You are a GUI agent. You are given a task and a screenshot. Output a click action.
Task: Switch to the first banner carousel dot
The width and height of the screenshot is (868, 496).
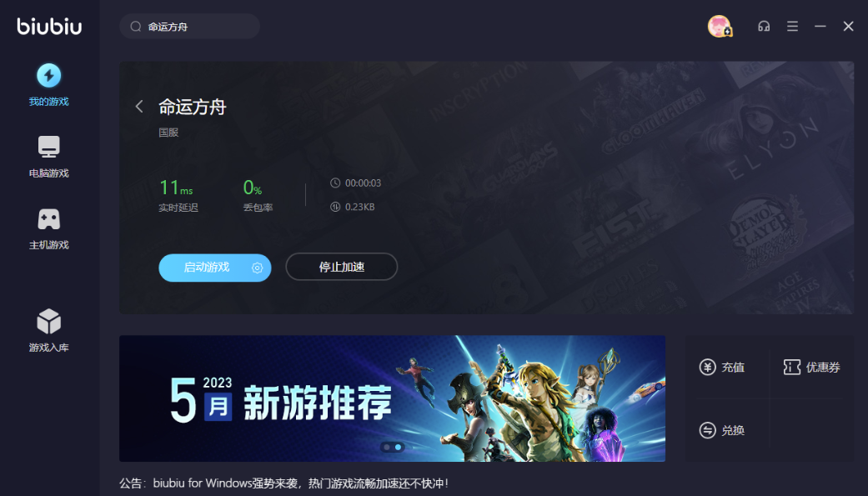(x=387, y=448)
